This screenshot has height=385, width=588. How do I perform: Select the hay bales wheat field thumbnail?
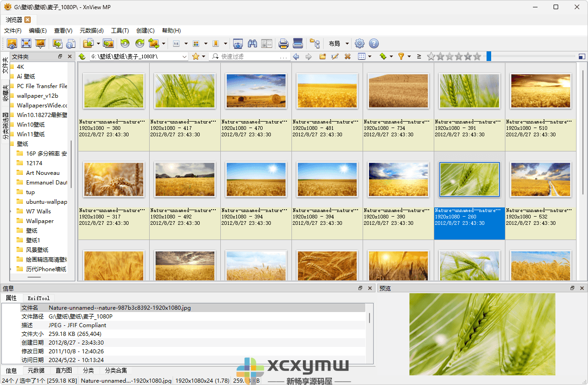pyautogui.click(x=256, y=90)
